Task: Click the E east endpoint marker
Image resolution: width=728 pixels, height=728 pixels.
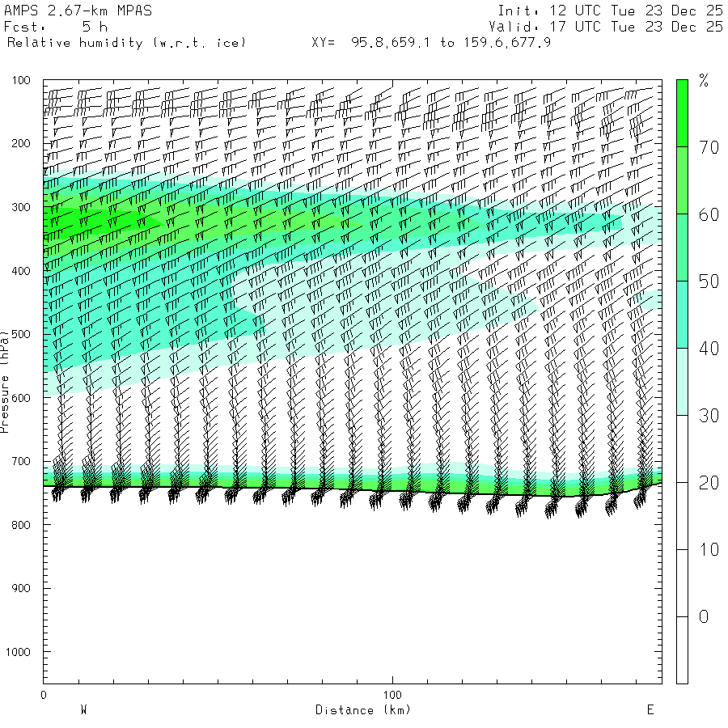Action: pyautogui.click(x=650, y=709)
